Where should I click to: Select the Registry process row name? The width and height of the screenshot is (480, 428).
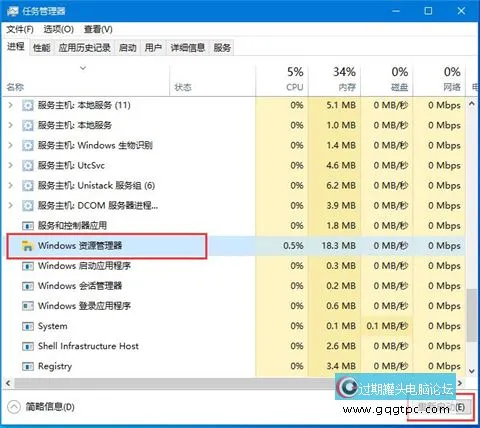(55, 366)
